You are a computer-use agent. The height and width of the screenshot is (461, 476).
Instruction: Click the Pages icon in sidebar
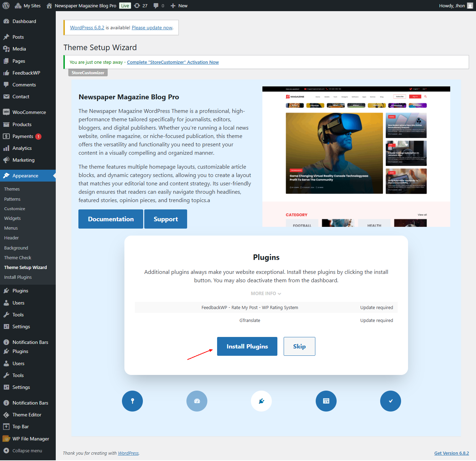[x=6, y=61]
